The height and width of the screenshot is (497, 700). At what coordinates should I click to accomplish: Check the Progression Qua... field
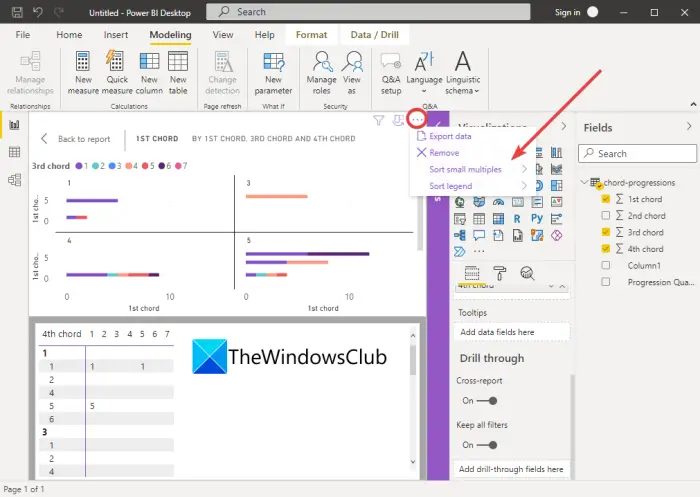click(x=606, y=282)
